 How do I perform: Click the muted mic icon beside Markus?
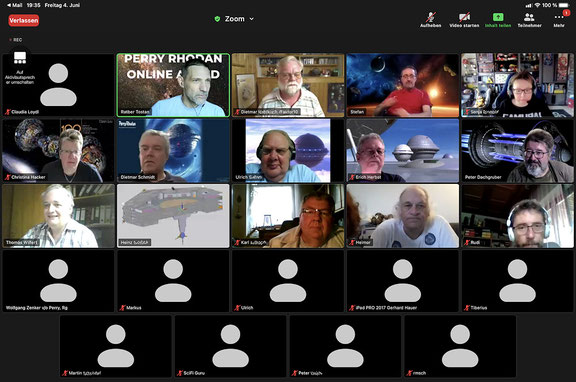(122, 308)
